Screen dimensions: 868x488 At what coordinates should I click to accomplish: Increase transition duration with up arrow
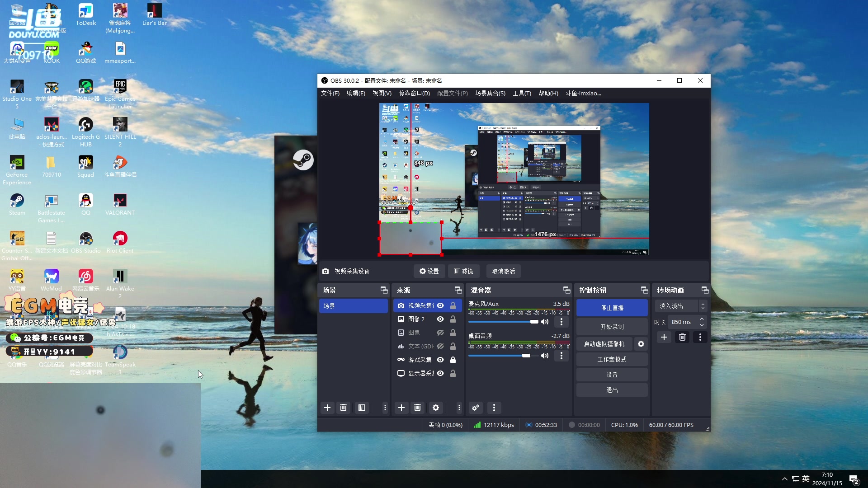[702, 319]
